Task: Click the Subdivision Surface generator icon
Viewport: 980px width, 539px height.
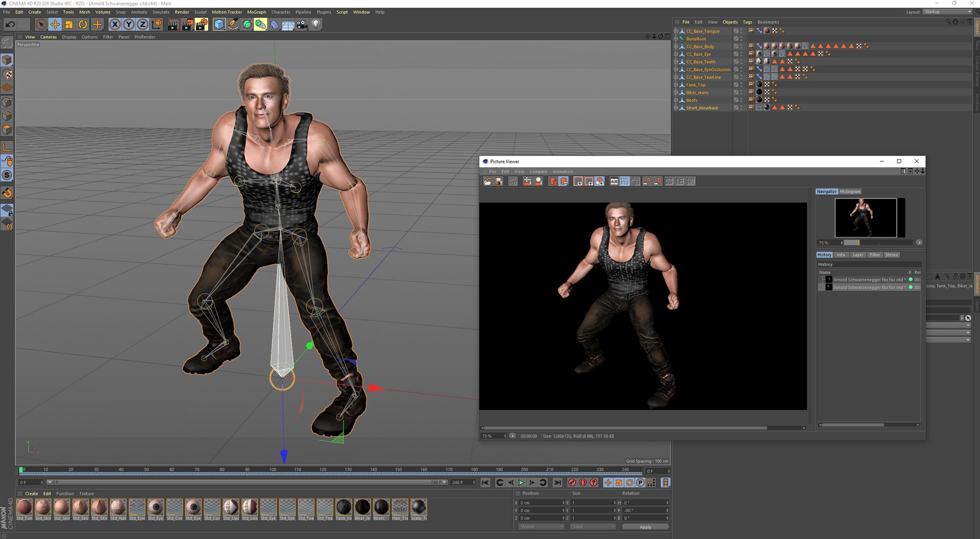Action: click(247, 24)
